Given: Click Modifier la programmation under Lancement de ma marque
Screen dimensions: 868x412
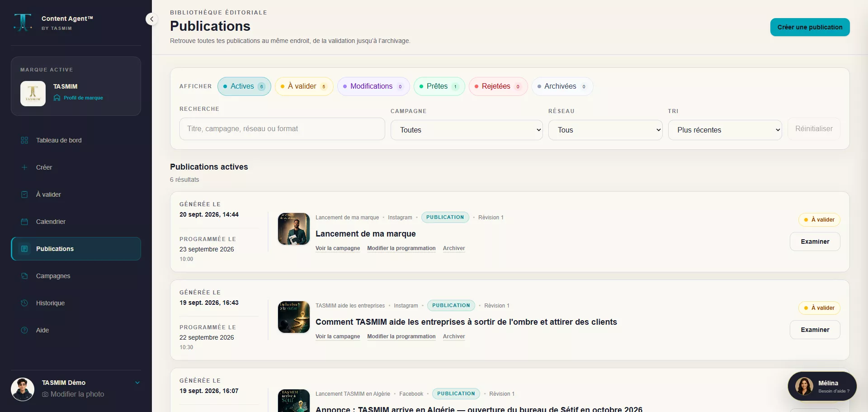Looking at the screenshot, I should click(x=401, y=248).
